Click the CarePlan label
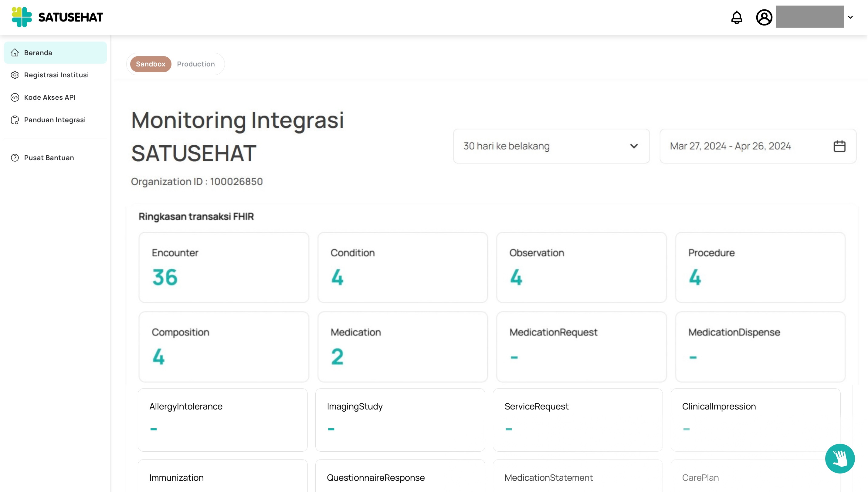The image size is (868, 492). click(x=700, y=477)
